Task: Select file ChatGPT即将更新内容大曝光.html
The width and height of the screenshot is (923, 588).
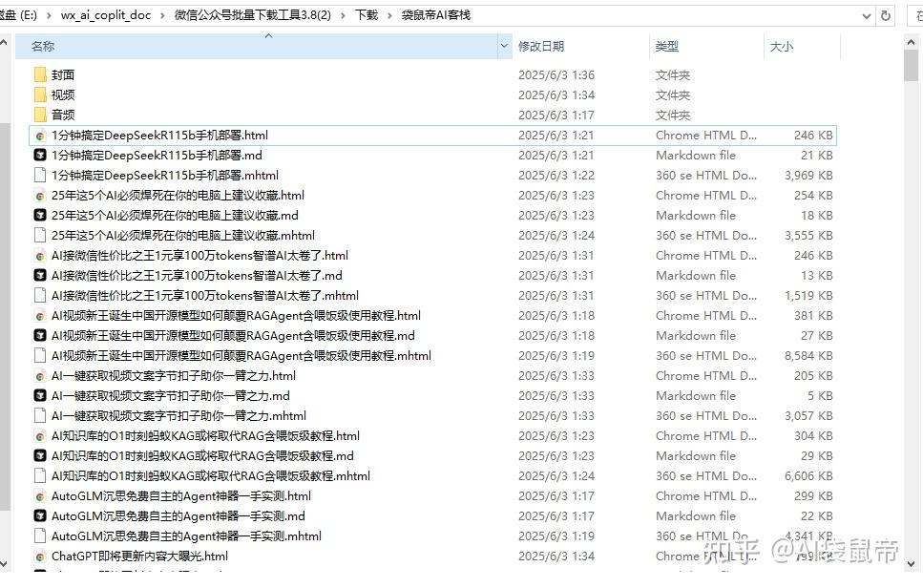Action: (139, 556)
